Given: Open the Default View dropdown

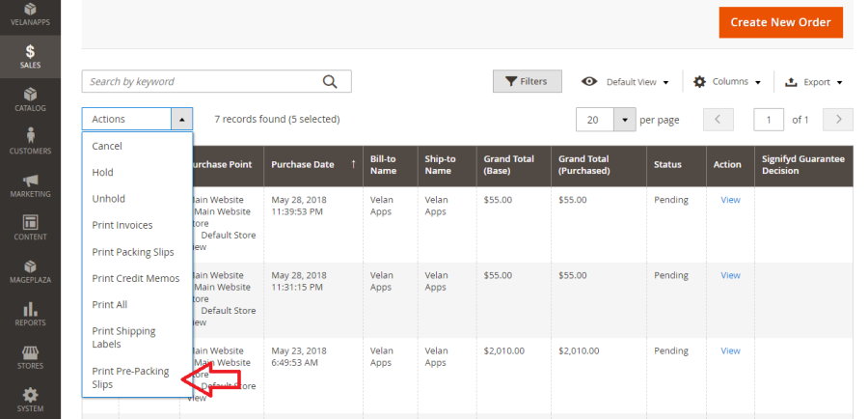Looking at the screenshot, I should [x=625, y=82].
